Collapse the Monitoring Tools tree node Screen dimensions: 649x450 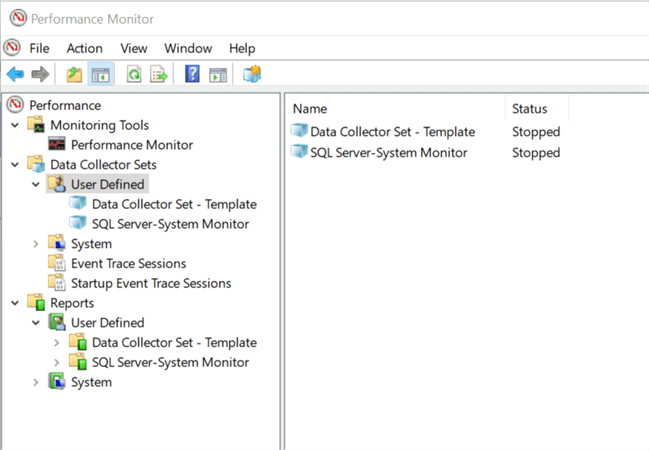click(x=15, y=125)
